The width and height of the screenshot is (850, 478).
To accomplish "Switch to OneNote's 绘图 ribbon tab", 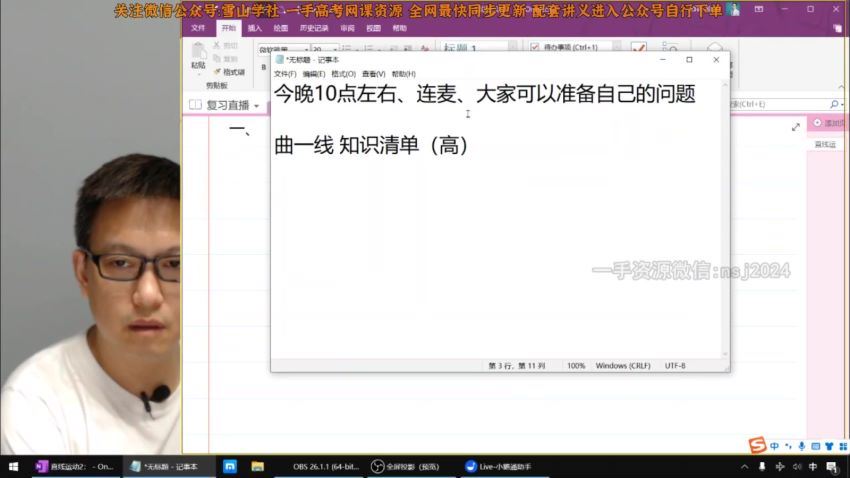I will tap(280, 28).
